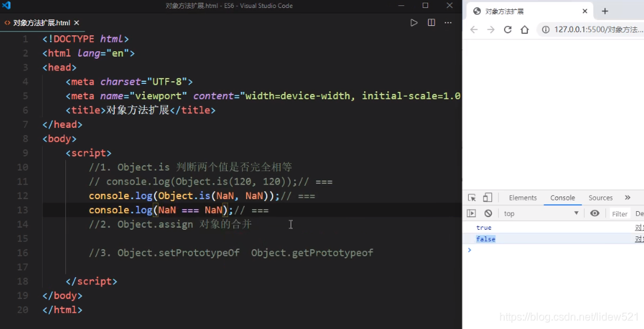This screenshot has height=329, width=644.
Task: Click the false console output
Action: point(486,239)
